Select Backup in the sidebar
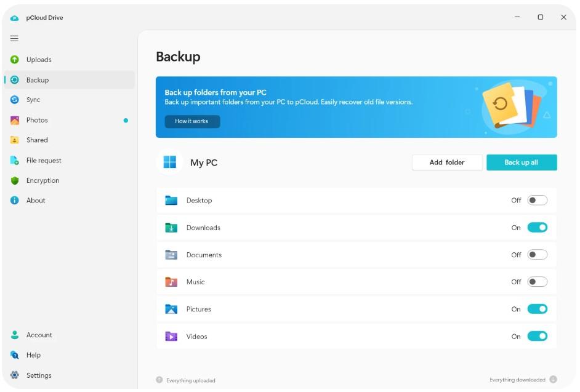580x392 pixels. pos(70,80)
